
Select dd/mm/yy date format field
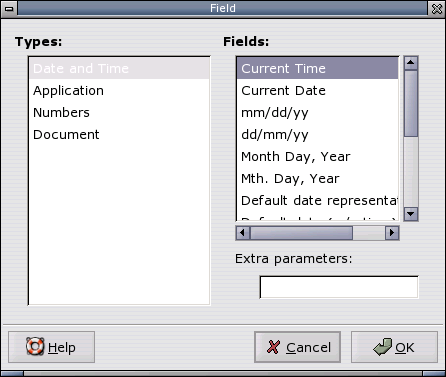(317, 135)
